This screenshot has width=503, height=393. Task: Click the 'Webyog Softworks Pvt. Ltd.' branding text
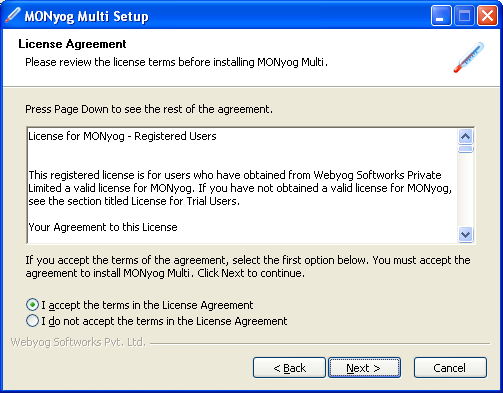(78, 342)
